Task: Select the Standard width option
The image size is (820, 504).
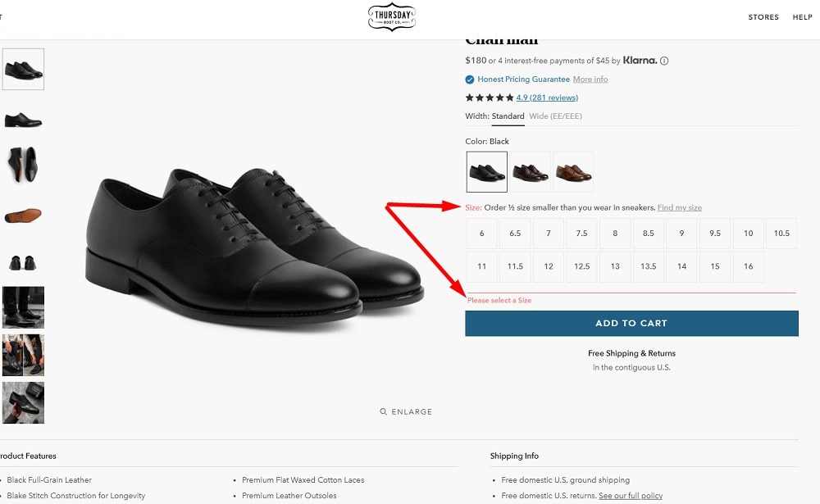Action: point(507,116)
